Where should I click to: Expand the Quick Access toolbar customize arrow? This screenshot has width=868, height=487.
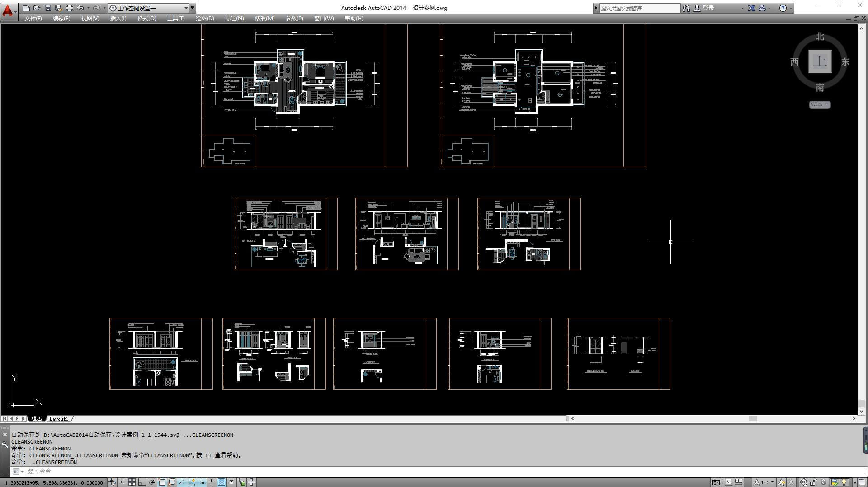tap(193, 8)
